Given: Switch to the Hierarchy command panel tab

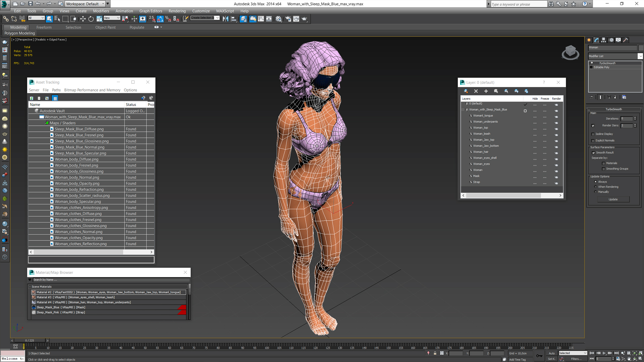Looking at the screenshot, I should pos(604,40).
